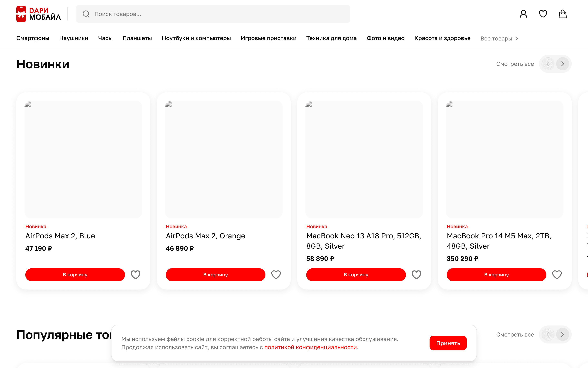Open Красота и здоровье category
Image resolution: width=588 pixels, height=368 pixels.
pos(442,38)
